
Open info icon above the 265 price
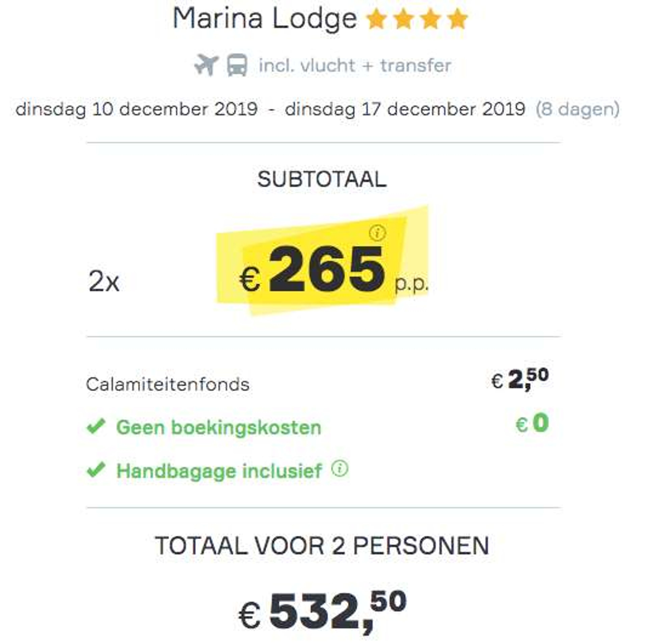[377, 232]
